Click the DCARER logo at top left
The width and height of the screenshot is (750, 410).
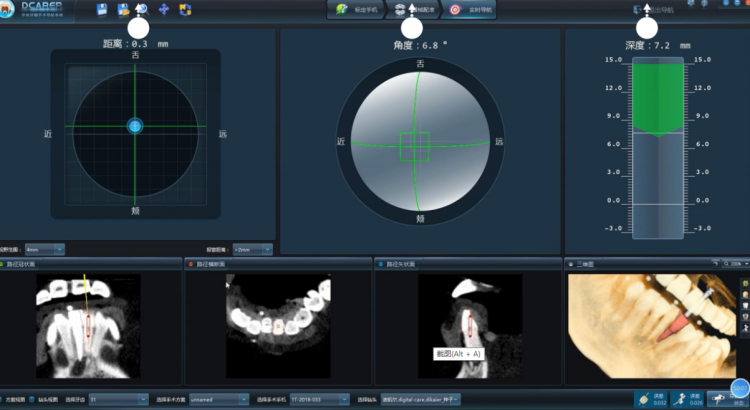pos(31,10)
